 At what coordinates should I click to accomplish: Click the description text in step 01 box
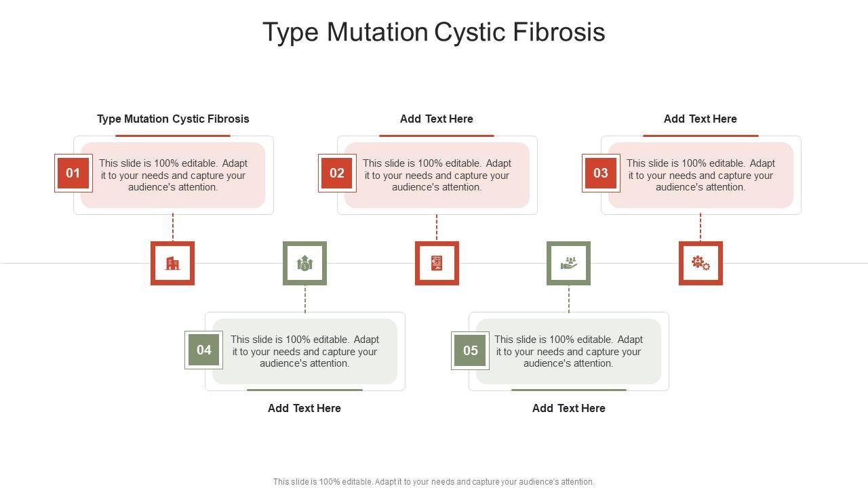[x=173, y=176]
